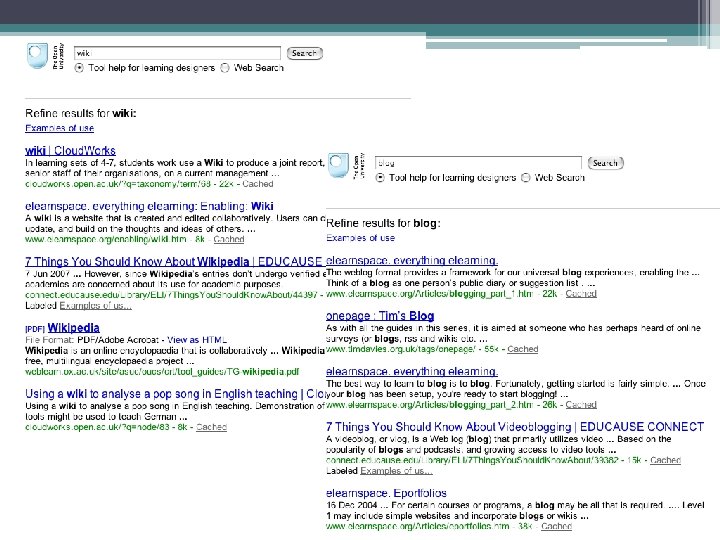This screenshot has width=720, height=540.
Task: Open Cached link for elearnspace enabling/wiki.htm
Action: pyautogui.click(x=229, y=239)
